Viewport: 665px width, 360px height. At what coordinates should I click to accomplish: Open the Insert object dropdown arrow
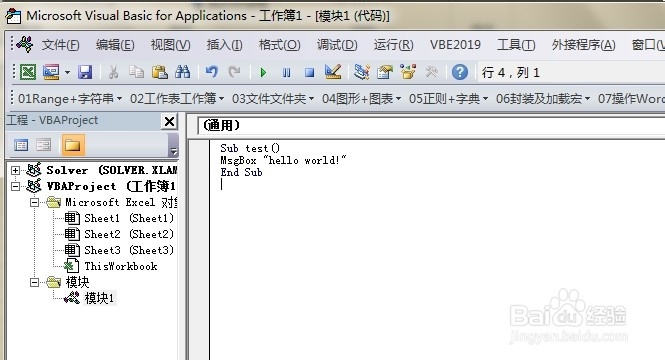(x=67, y=73)
